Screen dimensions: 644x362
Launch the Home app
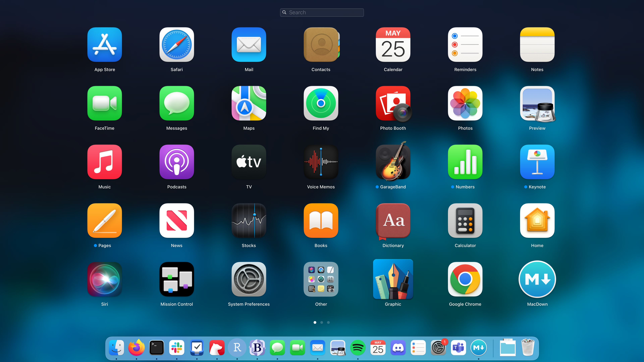537,221
